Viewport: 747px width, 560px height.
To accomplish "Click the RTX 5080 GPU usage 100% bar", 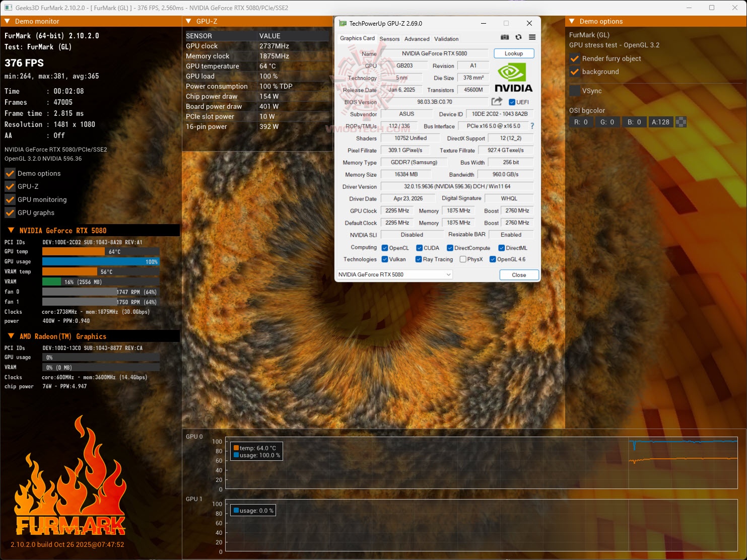I will point(101,261).
